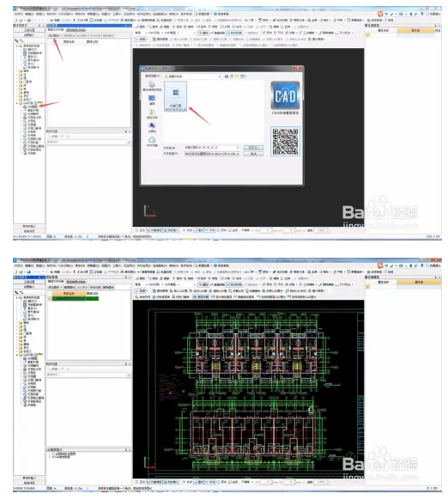Click the open folder icon in upper toolbar
Screen dimensions: 448x500
[21, 21]
